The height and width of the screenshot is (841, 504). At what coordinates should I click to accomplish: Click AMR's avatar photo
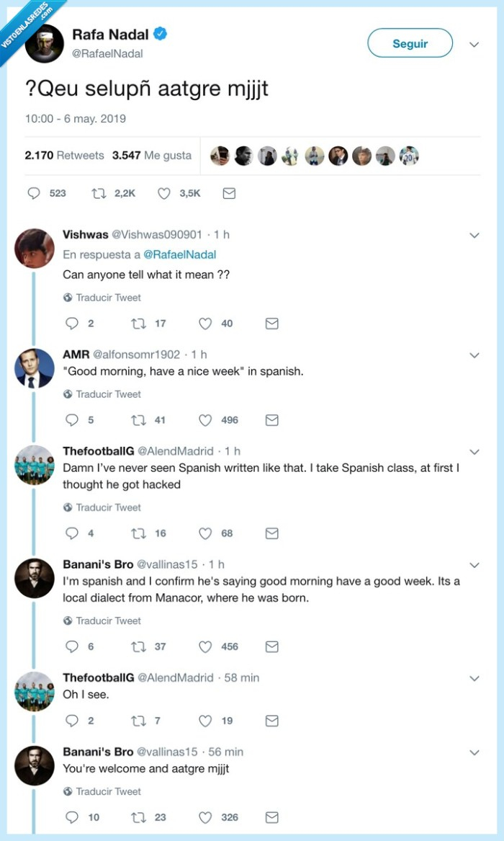coord(35,368)
